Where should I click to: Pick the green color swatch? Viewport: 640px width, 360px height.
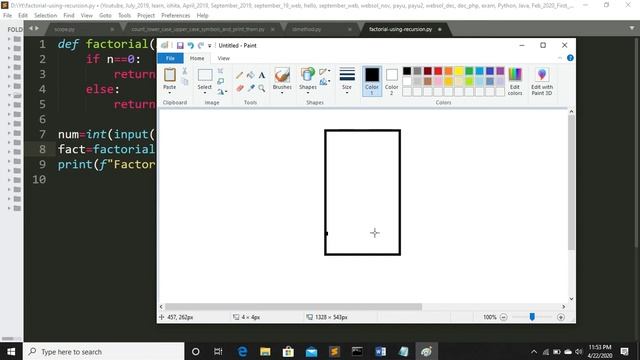click(x=469, y=71)
